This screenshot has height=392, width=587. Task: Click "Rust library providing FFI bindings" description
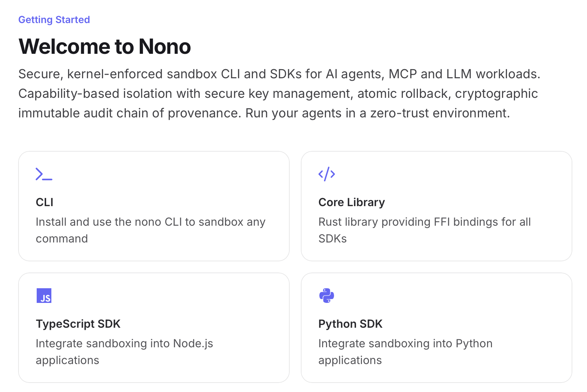[425, 222]
